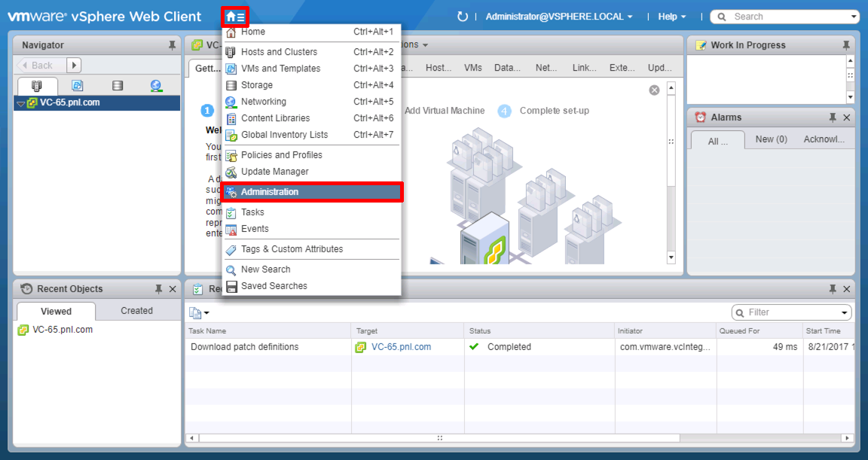
Task: Switch to the Exte... tab
Action: pyautogui.click(x=622, y=68)
